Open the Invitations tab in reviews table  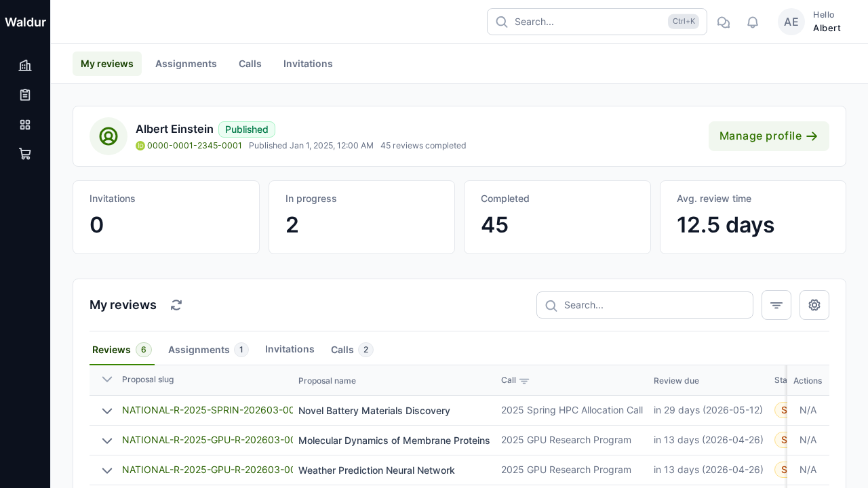click(290, 349)
